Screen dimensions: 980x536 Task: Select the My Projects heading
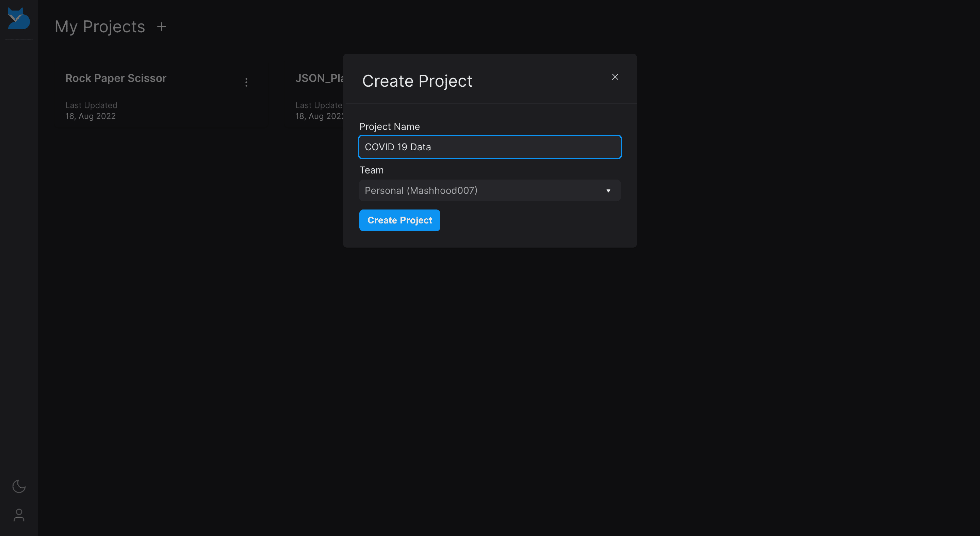(100, 27)
